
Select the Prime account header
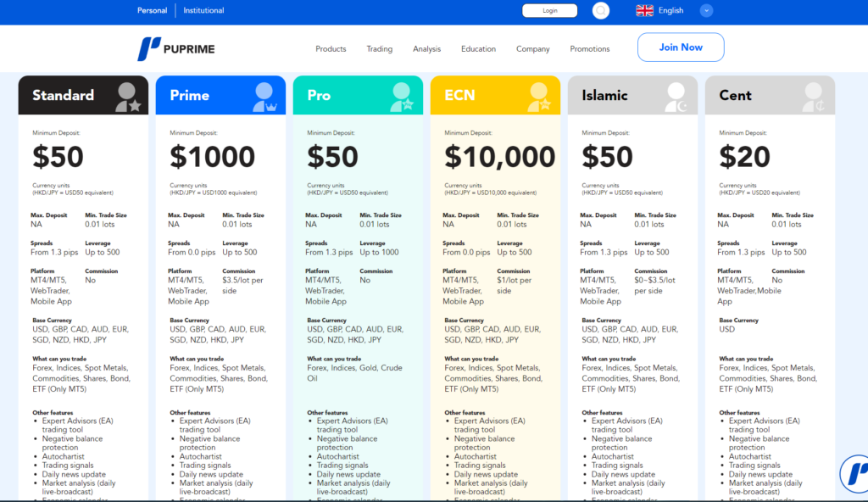(x=220, y=95)
